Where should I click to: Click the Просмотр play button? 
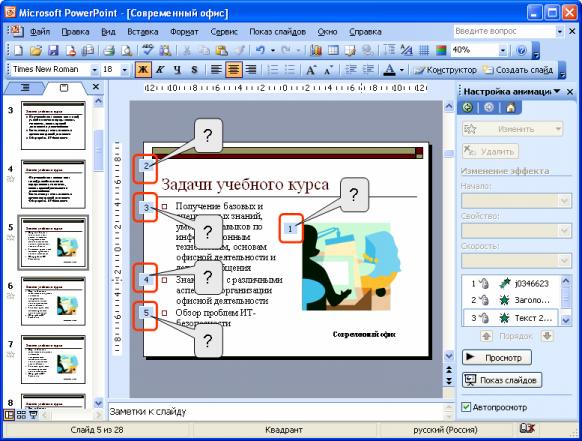(497, 357)
